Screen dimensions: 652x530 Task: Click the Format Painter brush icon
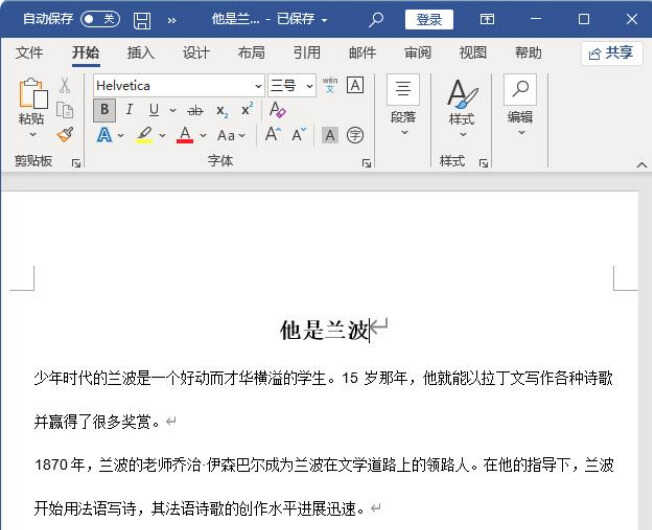pyautogui.click(x=65, y=134)
